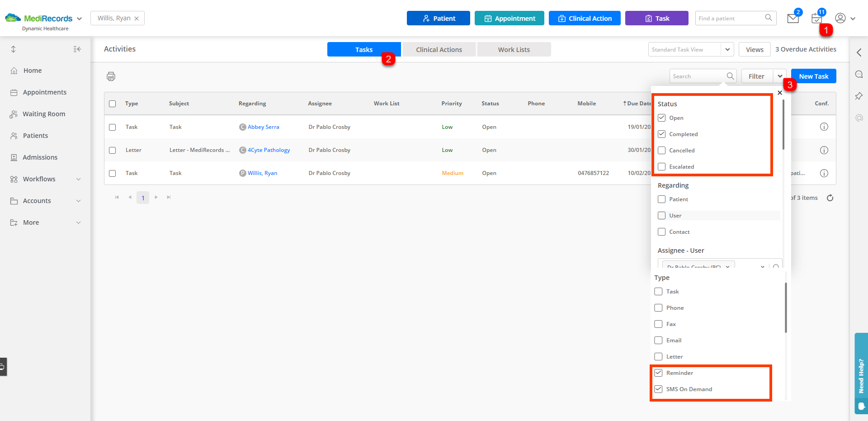Uncheck the SMS On Demand type filter
This screenshot has height=421, width=868.
[658, 389]
